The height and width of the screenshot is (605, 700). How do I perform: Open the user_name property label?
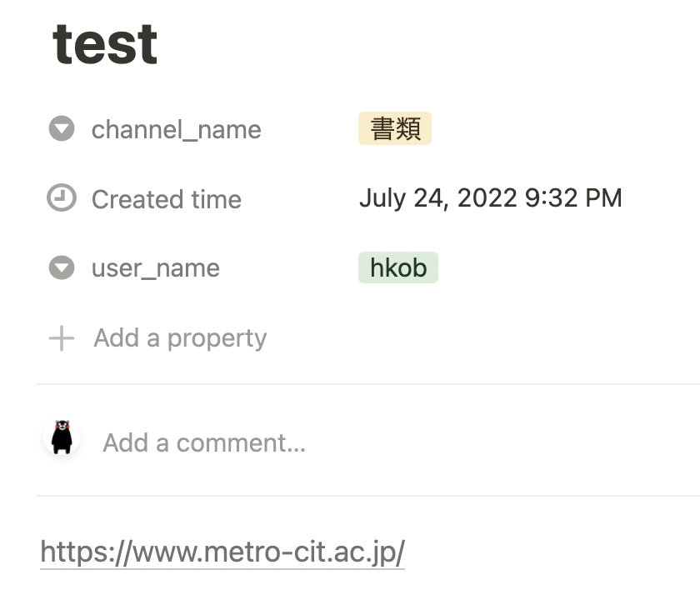pos(155,268)
